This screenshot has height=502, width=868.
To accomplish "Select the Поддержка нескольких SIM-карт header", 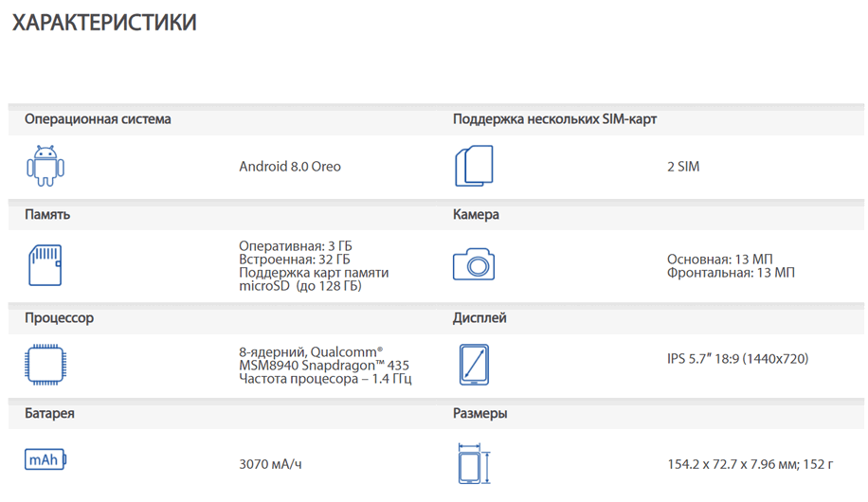I will coord(554,119).
